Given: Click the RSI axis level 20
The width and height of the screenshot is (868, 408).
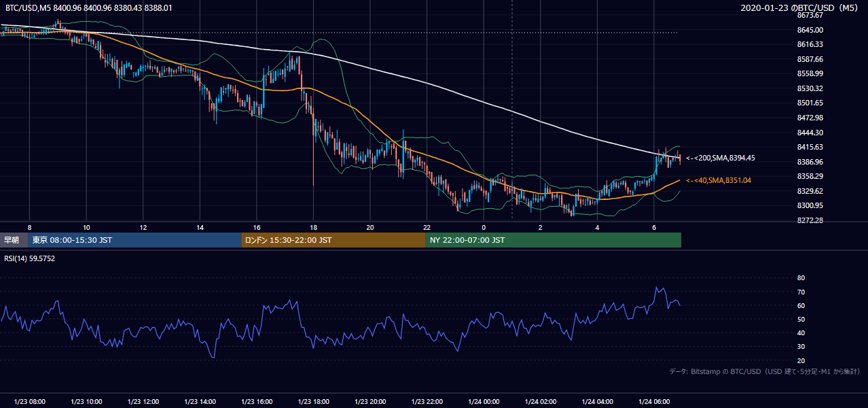Looking at the screenshot, I should (801, 360).
